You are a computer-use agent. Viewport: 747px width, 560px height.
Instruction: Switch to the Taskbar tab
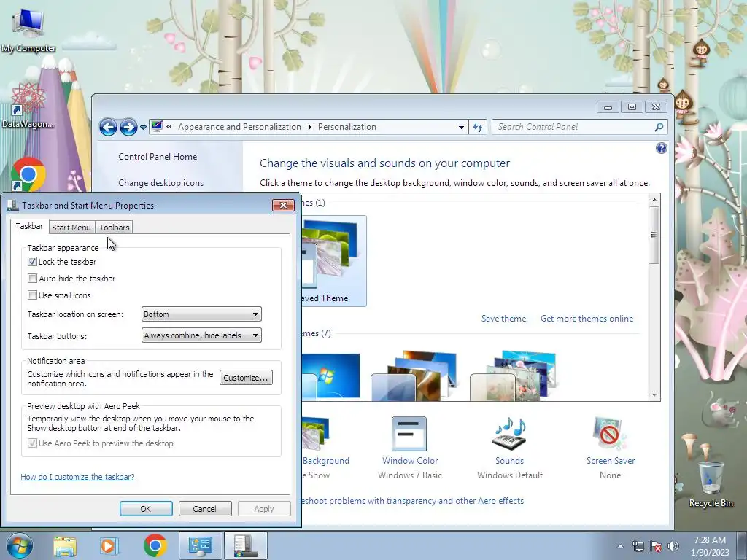(29, 226)
